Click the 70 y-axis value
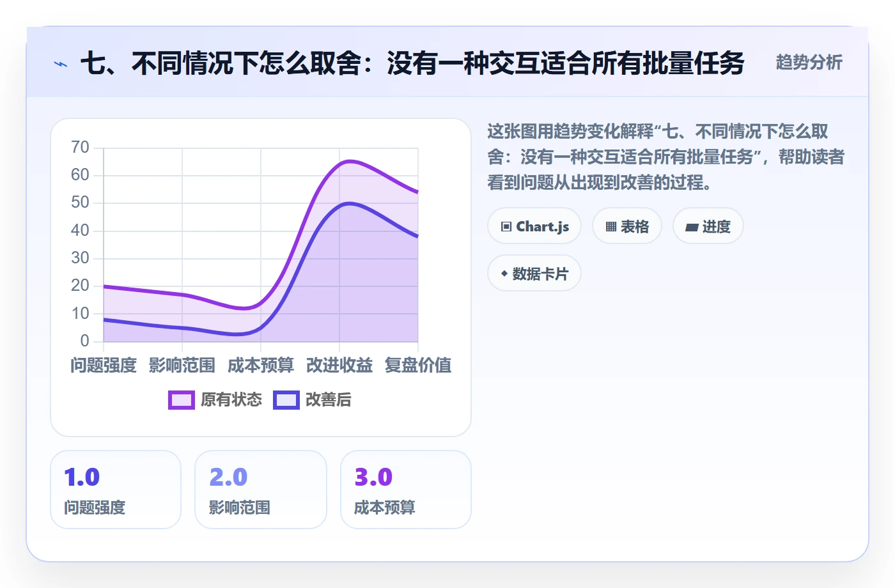This screenshot has width=895, height=588. point(81,148)
